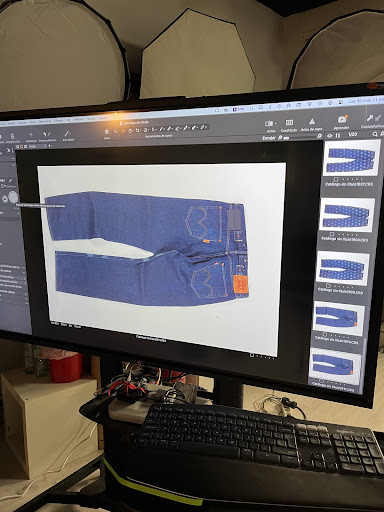Screen dimensions: 384x512
Task: Tick the checkbox under the third thumbnail
Action: [x=328, y=286]
